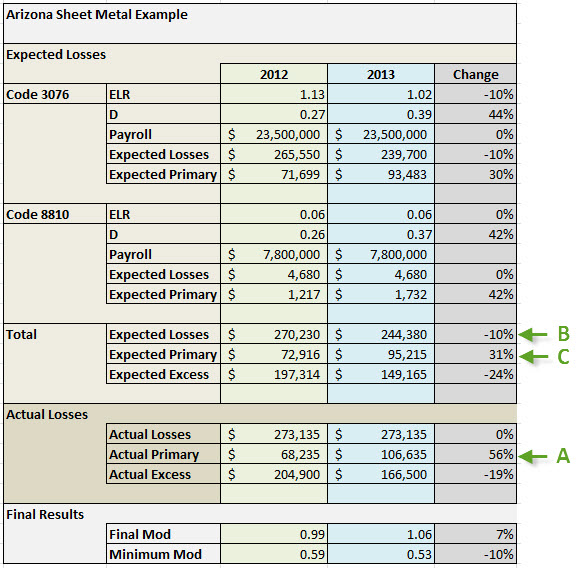Select expected primary value 71,699
587x568 pixels.
(274, 174)
